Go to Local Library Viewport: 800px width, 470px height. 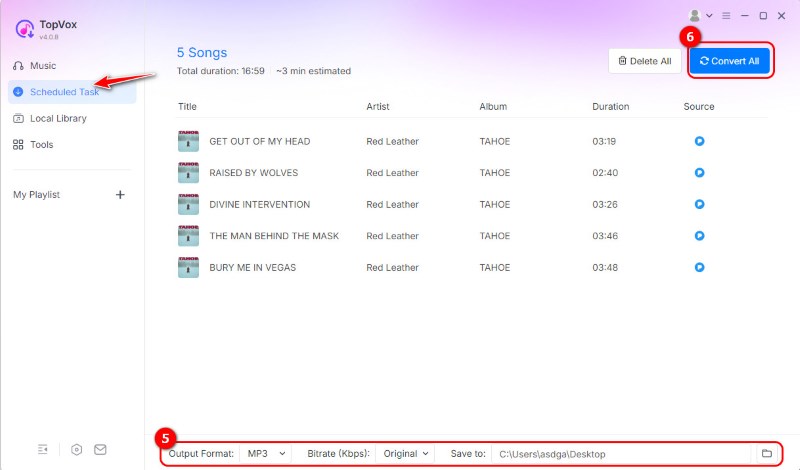click(x=50, y=118)
